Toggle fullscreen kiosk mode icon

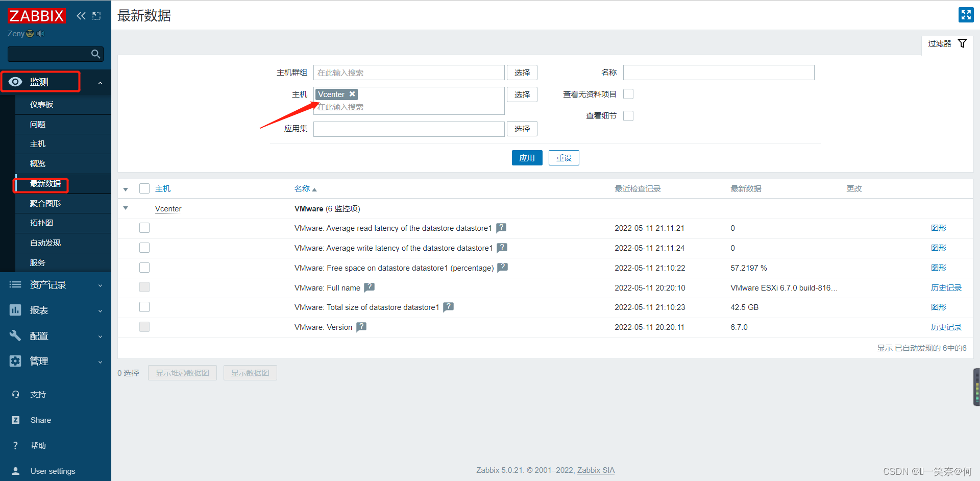(x=966, y=15)
